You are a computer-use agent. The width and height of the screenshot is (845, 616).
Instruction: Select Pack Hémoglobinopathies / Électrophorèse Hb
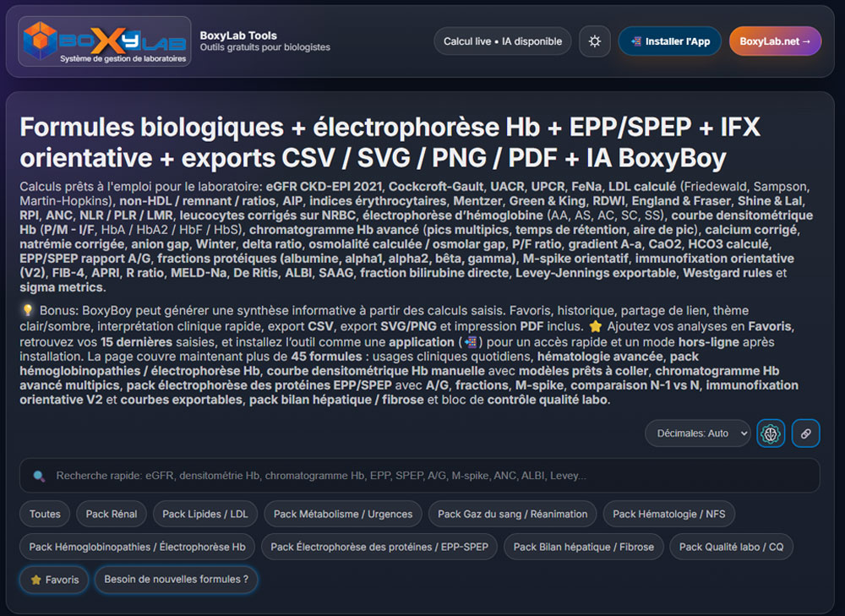(x=137, y=547)
